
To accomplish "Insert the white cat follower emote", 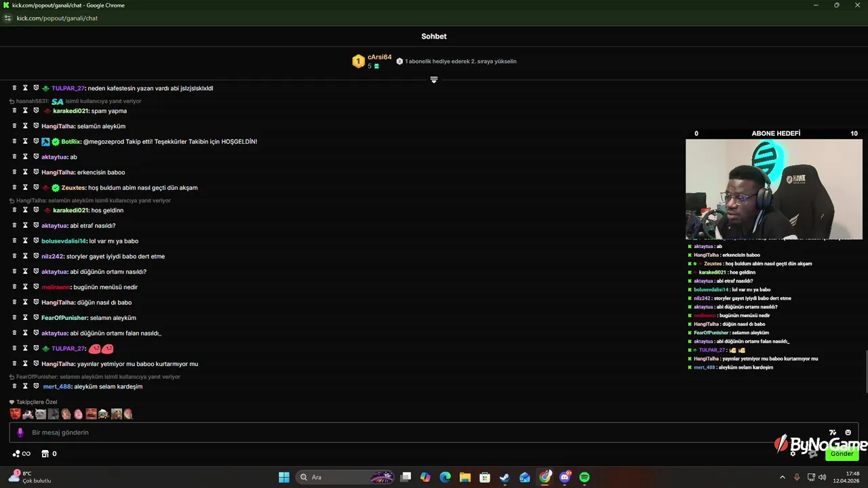I will (x=41, y=413).
